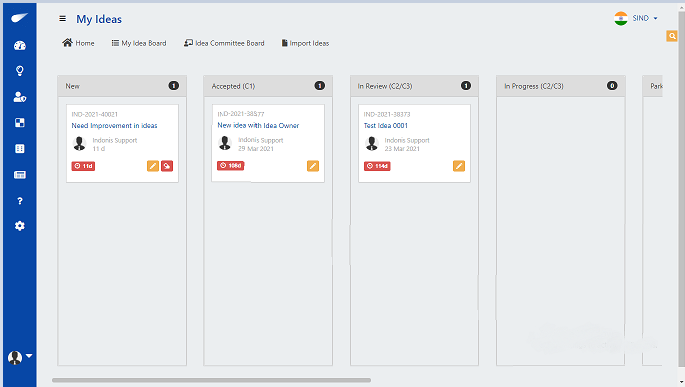Viewport: 685px width, 387px height.
Task: Open the settings gear icon in sidebar
Action: (20, 226)
